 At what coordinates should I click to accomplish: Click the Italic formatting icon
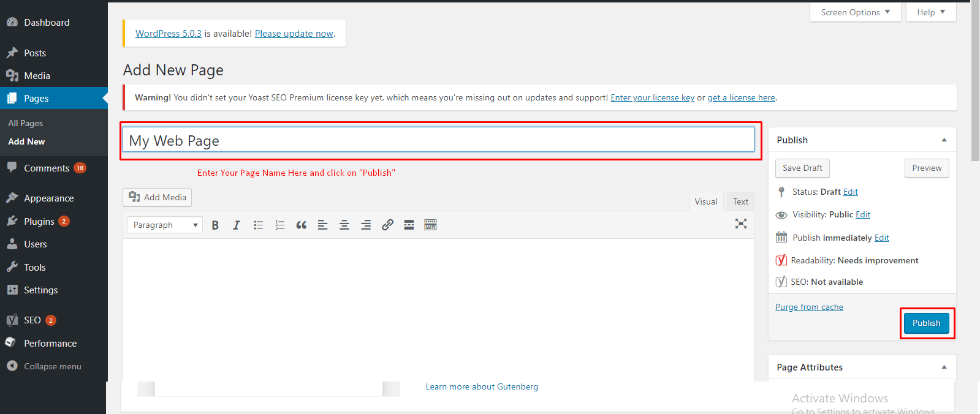click(237, 225)
